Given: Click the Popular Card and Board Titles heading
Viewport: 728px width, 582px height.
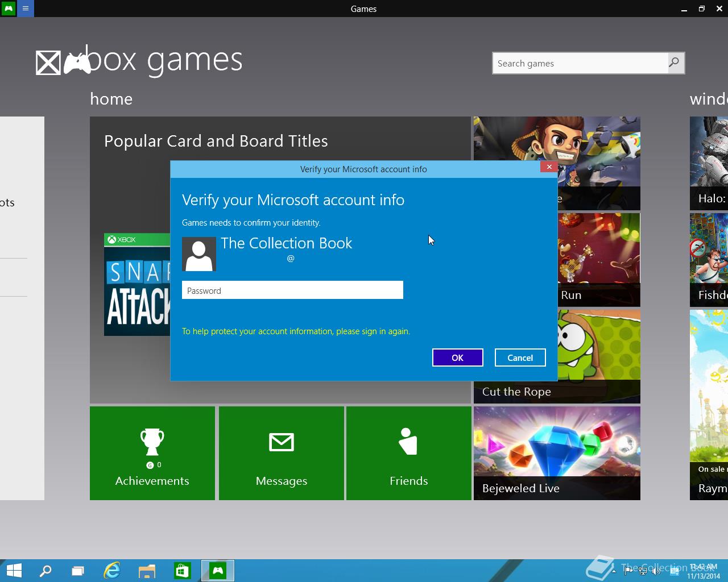Looking at the screenshot, I should [216, 141].
